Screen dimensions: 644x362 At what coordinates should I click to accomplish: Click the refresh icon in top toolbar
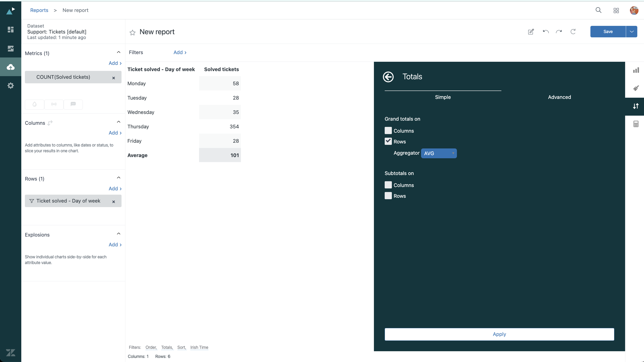[573, 31]
